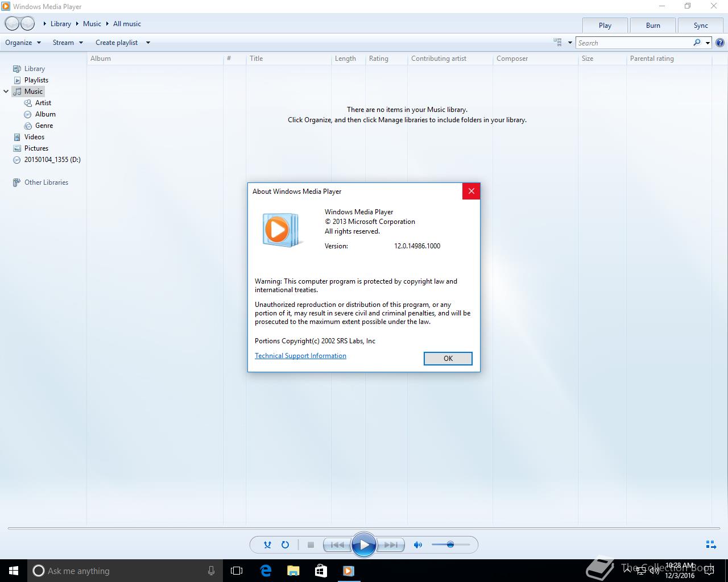Click the search magnifier icon
This screenshot has height=582, width=728.
[697, 43]
